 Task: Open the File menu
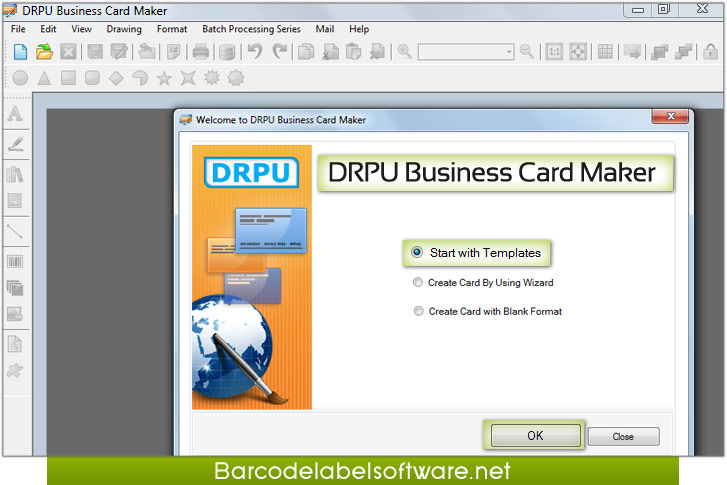(x=18, y=29)
